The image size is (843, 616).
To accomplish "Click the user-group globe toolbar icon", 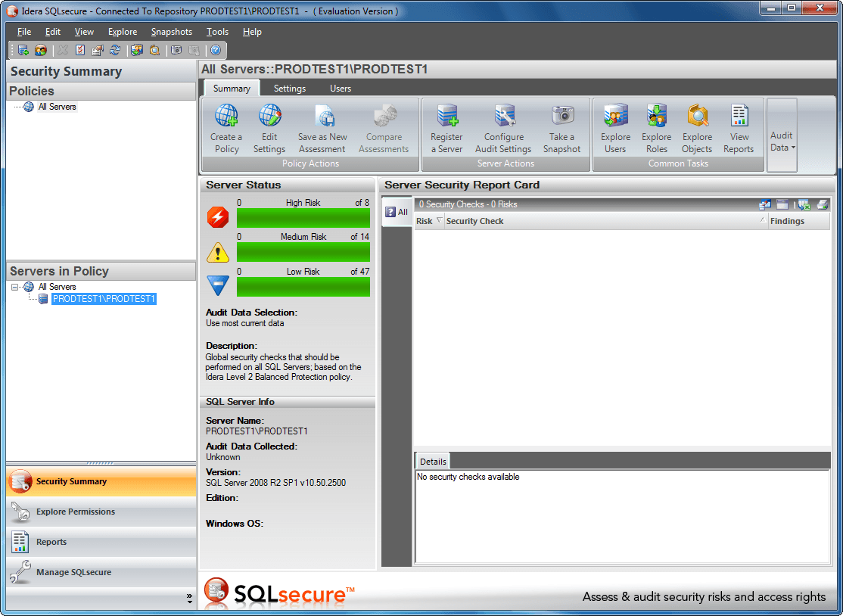I will coord(40,51).
